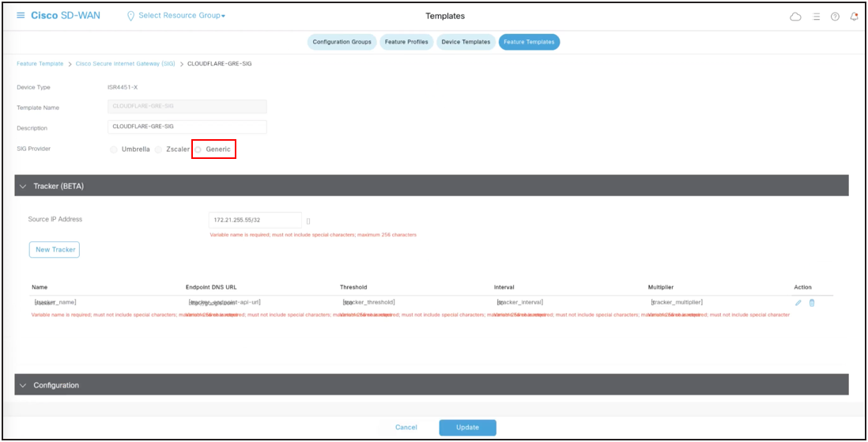Click the Template Name field
Screen dimensions: 868x442
click(187, 106)
